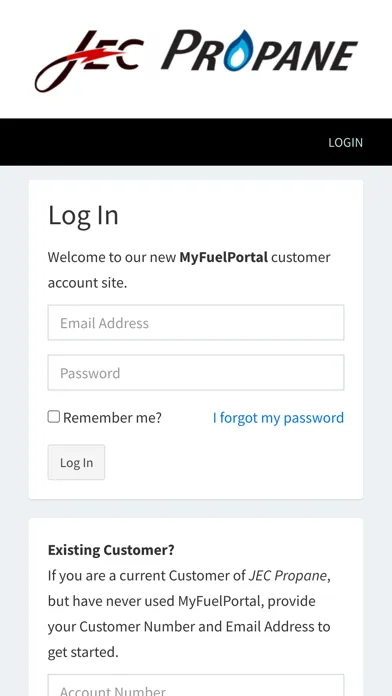Click the bold MyFuelPortal text in welcome message
Viewport: 392px width, 696px height.
tap(223, 257)
